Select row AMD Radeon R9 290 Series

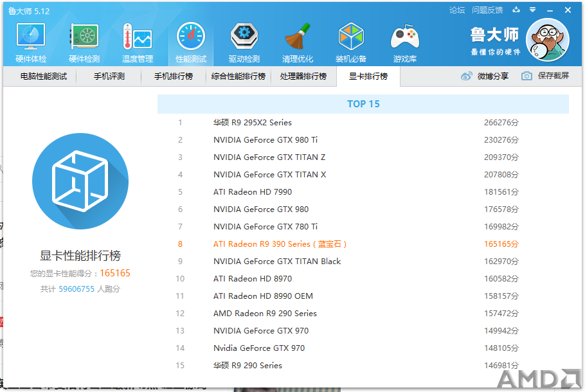363,314
